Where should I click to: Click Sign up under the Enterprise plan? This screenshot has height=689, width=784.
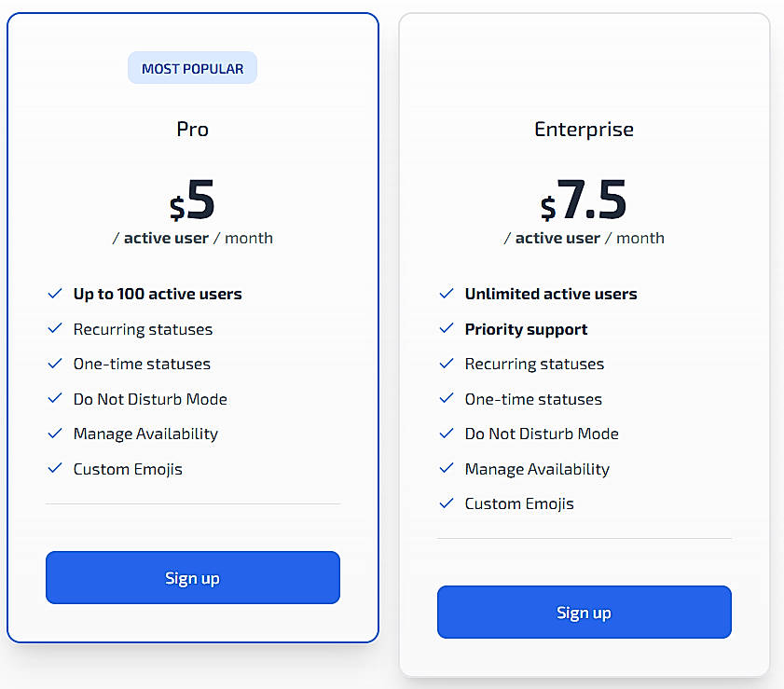584,613
